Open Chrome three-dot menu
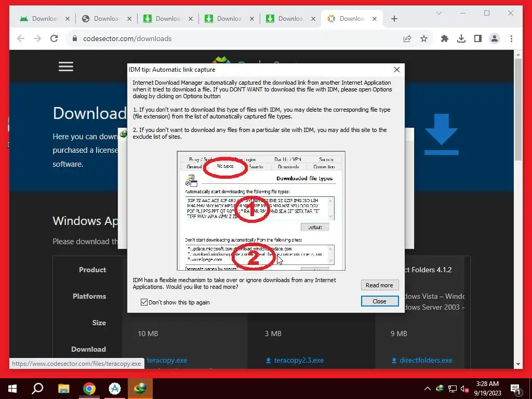Screen dimensions: 532x399 coord(511,38)
